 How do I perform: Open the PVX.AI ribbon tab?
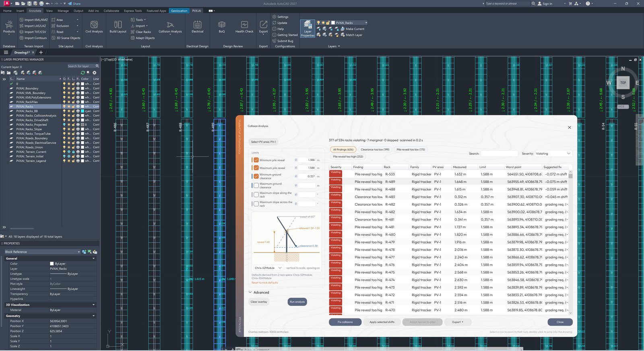coord(196,11)
